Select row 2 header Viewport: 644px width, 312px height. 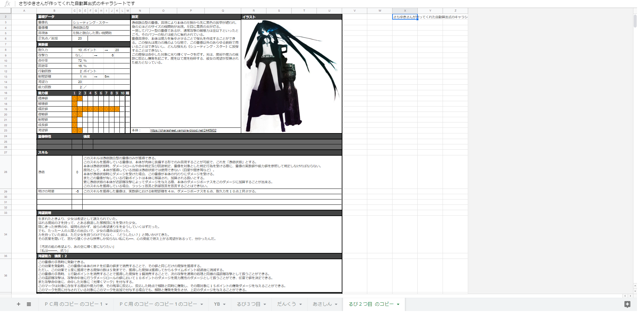click(x=6, y=17)
